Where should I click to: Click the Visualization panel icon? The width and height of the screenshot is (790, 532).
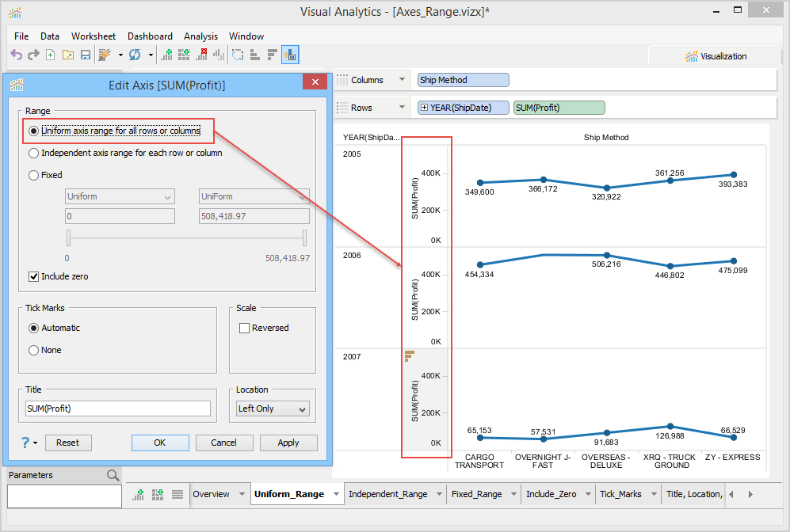pos(692,56)
